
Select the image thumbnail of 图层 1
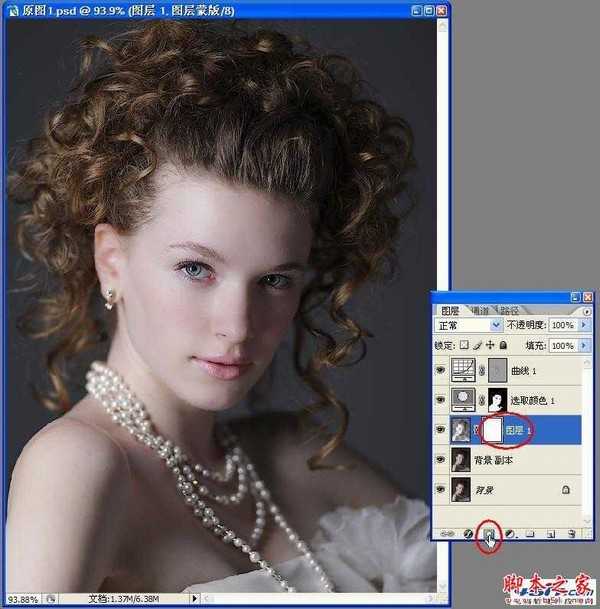(x=461, y=430)
